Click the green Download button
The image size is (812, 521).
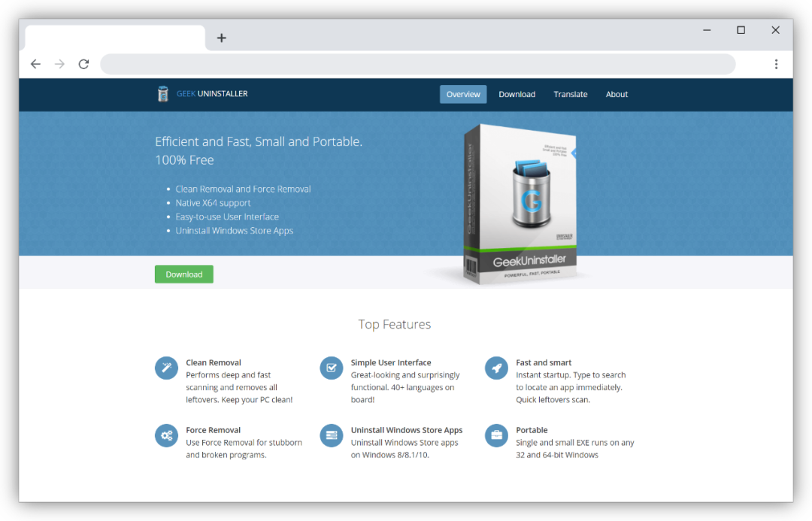184,274
